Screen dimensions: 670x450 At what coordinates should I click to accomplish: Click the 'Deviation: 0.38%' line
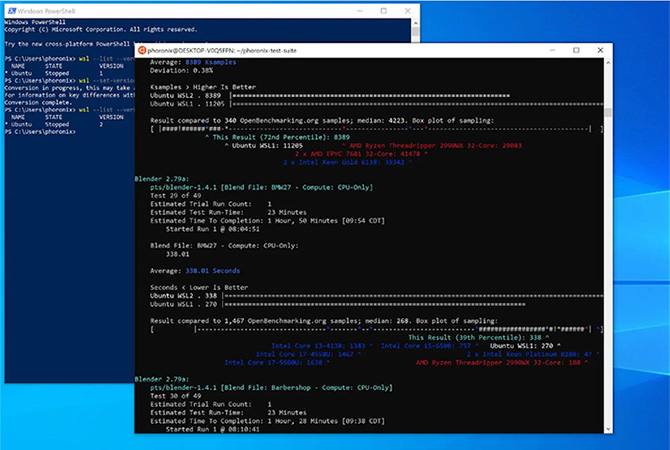point(181,71)
